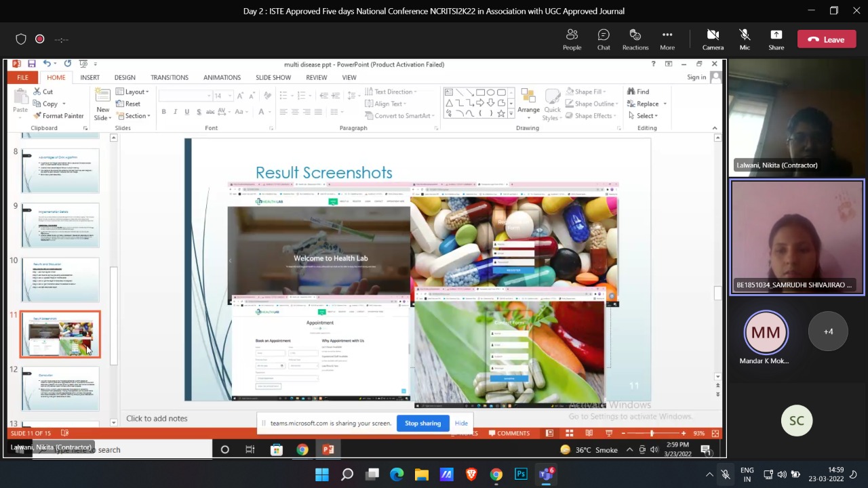This screenshot has width=868, height=488.
Task: Switch to the TRANSITIONS tab
Action: coord(170,77)
